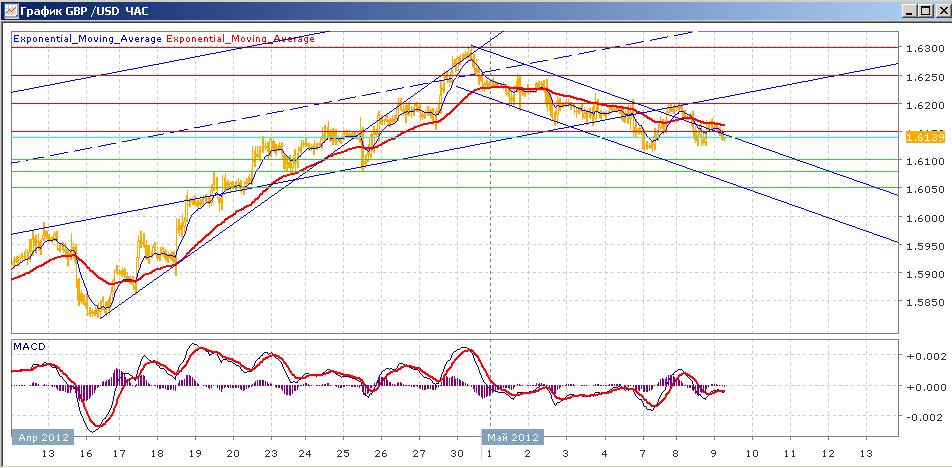Click the 1.5850 price axis label
The image size is (952, 468).
924,302
